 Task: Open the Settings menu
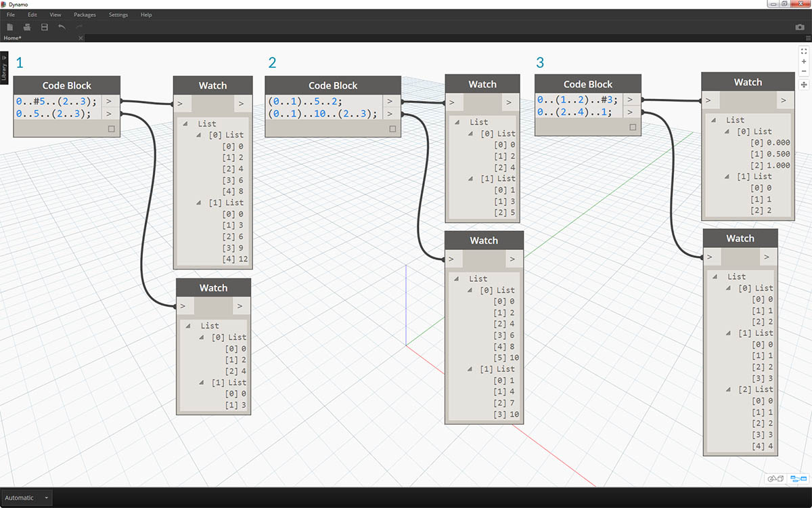pyautogui.click(x=118, y=14)
